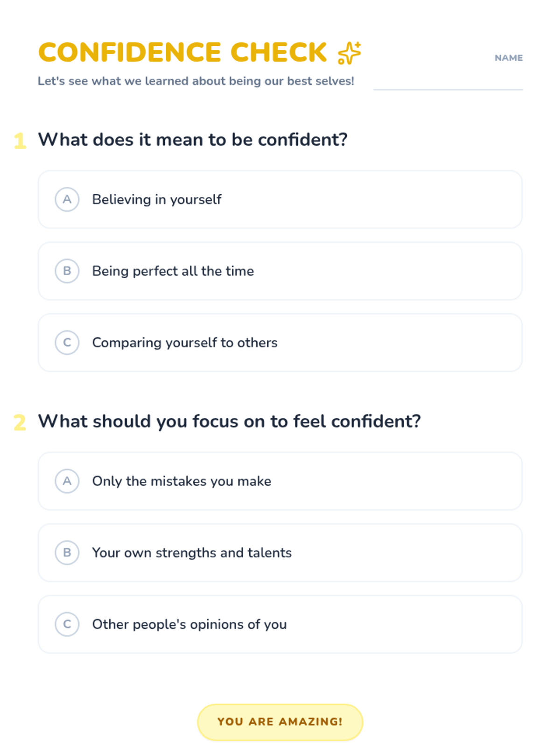This screenshot has height=747, width=560.
Task: Click the yellow number 2 marker
Action: click(x=20, y=423)
